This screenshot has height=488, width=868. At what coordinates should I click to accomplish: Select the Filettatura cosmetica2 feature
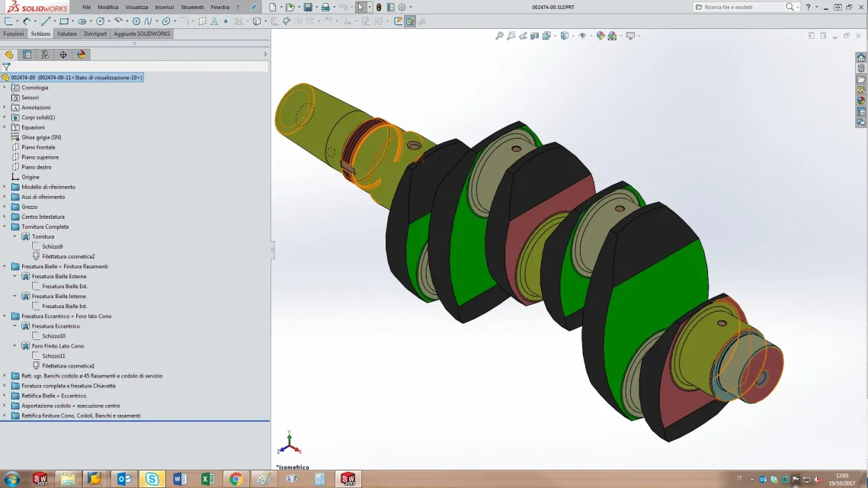pos(68,256)
